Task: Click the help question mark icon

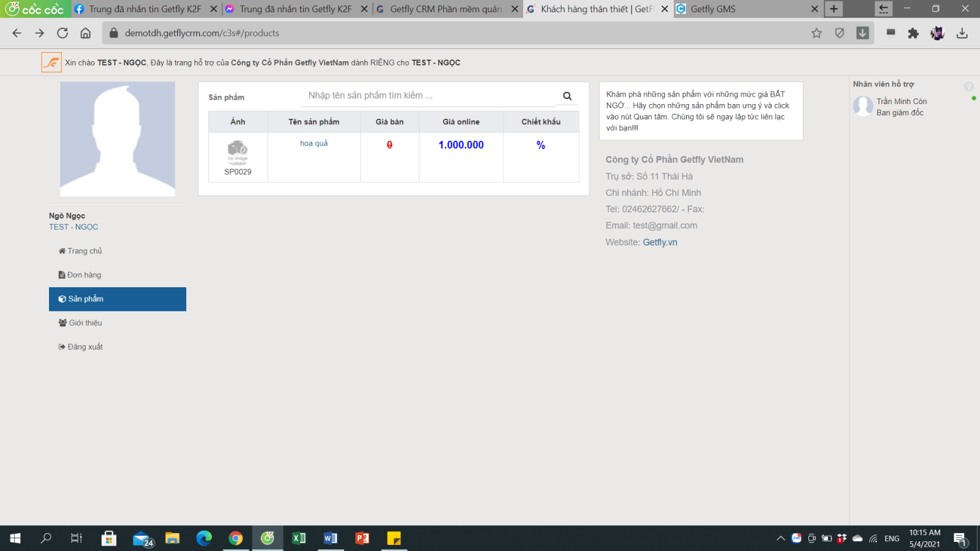Action: click(x=968, y=87)
